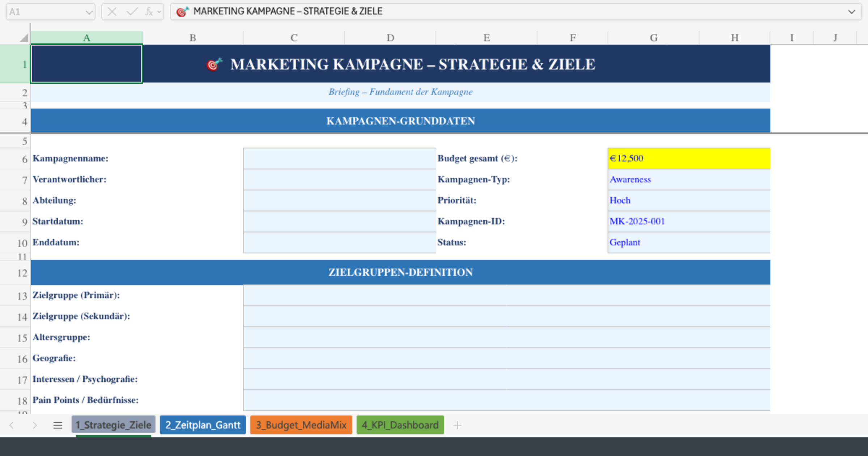Image resolution: width=868 pixels, height=456 pixels.
Task: Click the Select All corner triangle
Action: pyautogui.click(x=24, y=38)
